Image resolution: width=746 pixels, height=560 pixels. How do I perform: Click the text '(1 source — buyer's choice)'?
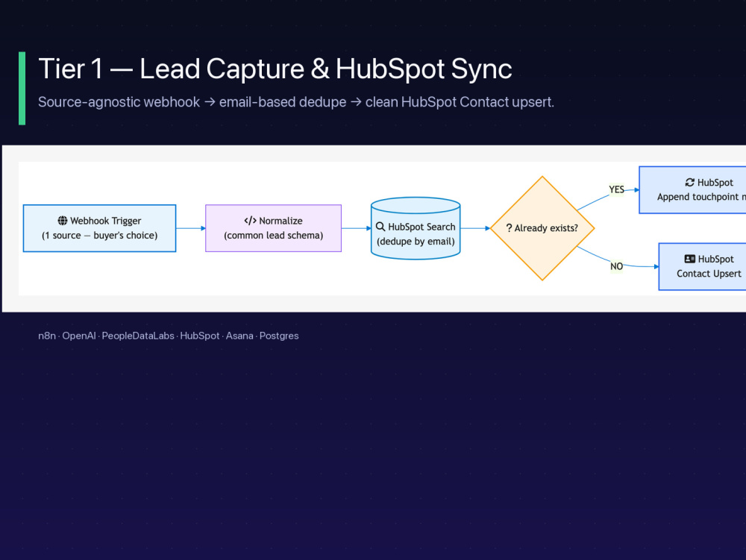click(99, 236)
